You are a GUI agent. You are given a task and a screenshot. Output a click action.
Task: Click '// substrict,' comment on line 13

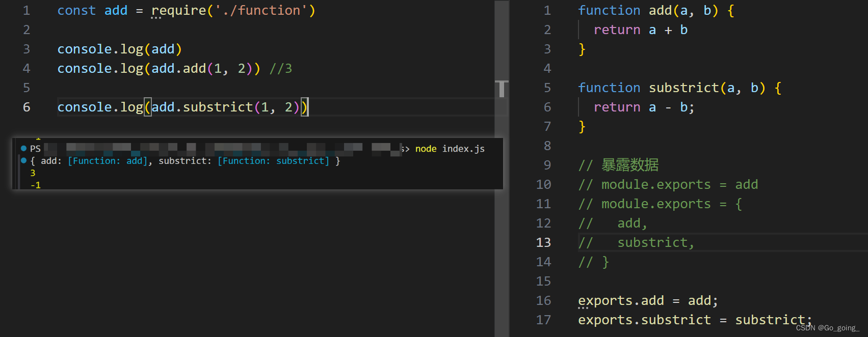pyautogui.click(x=636, y=243)
